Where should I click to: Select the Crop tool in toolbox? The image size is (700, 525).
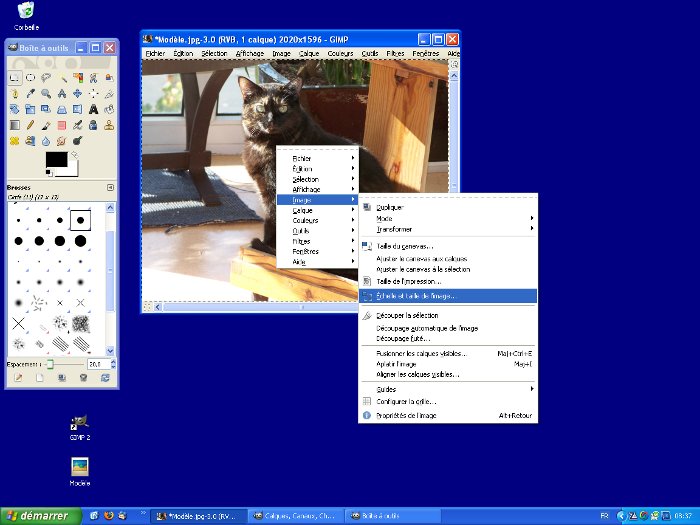point(109,94)
